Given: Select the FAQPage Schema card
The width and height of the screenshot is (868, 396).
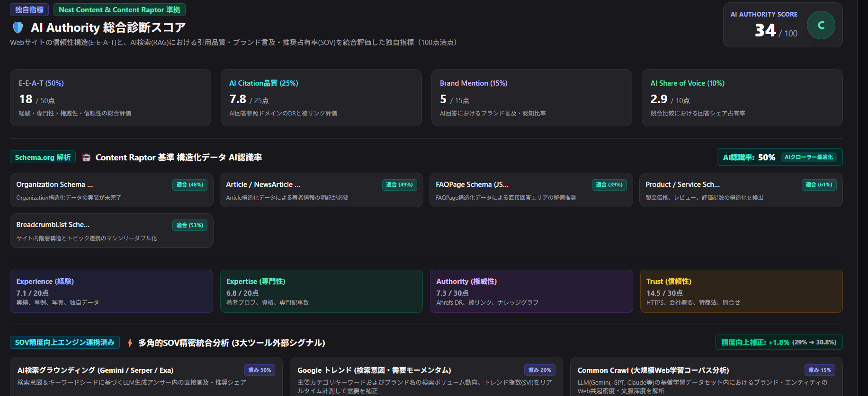Looking at the screenshot, I should 531,190.
